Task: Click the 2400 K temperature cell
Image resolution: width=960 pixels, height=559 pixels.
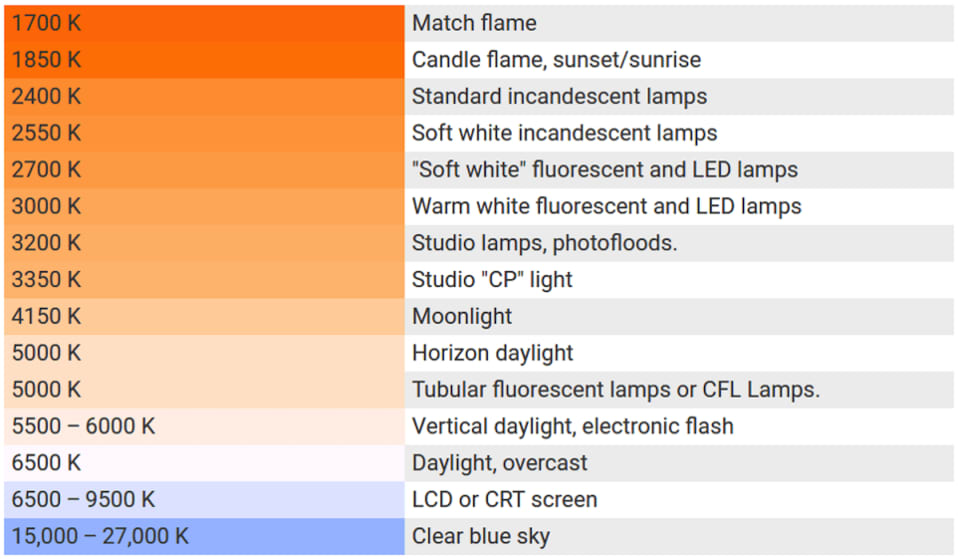Action: [x=204, y=97]
